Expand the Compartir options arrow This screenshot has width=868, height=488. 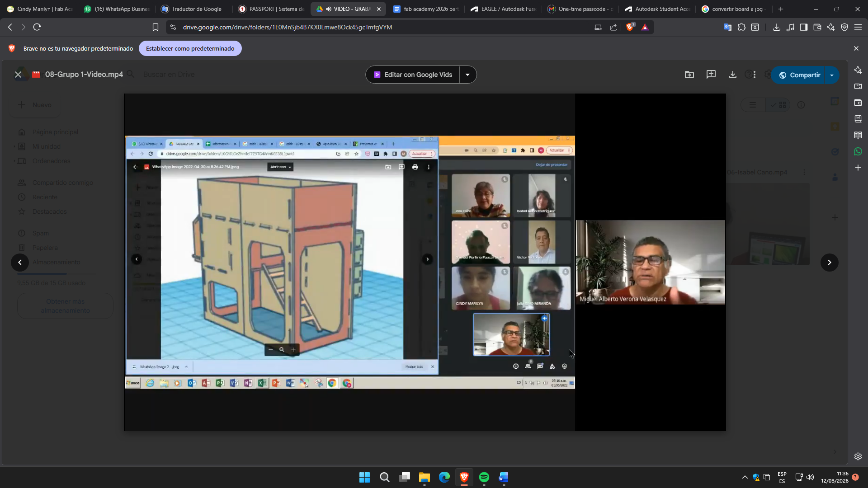832,75
